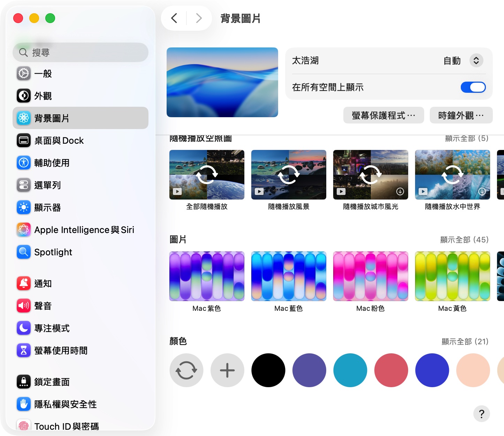Open 聲音 settings pane

(x=81, y=306)
